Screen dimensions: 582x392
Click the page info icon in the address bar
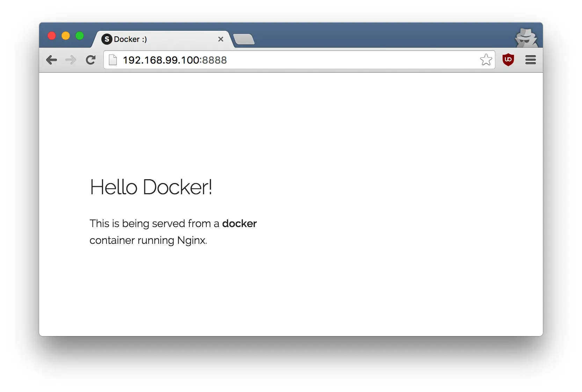113,60
